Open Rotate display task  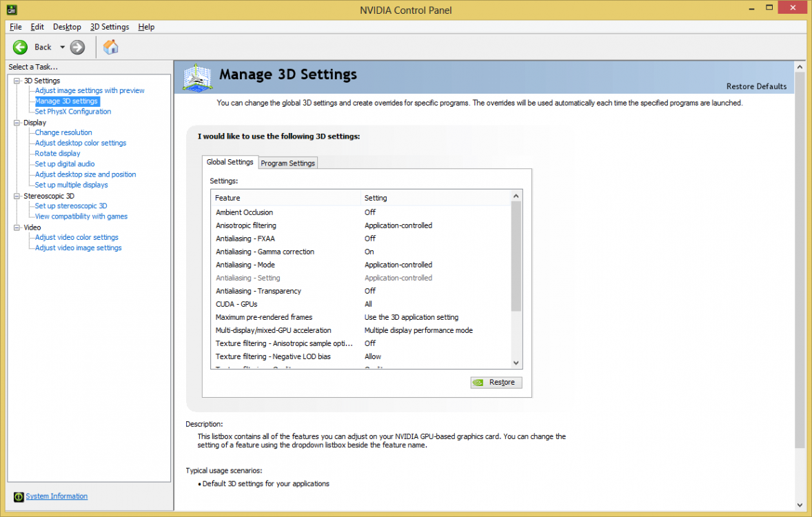point(57,153)
